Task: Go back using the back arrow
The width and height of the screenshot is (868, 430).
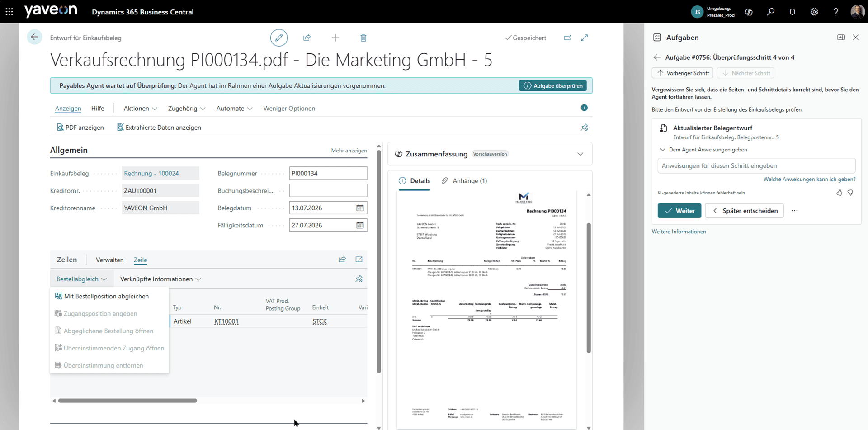Action: [35, 37]
